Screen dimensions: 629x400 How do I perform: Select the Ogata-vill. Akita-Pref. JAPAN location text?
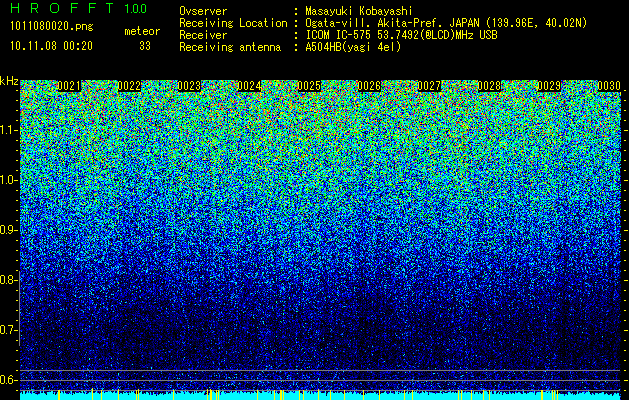(x=446, y=23)
